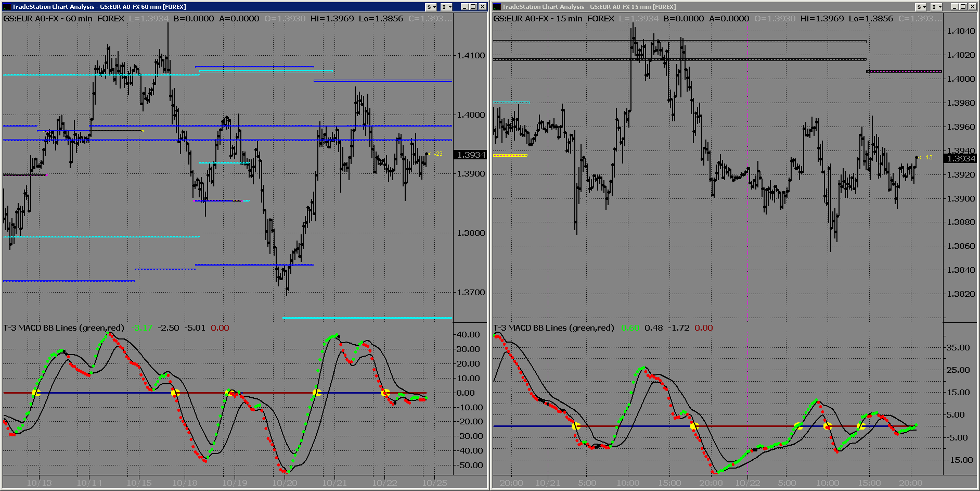Minimize the 60 min chart window
Image resolution: width=980 pixels, height=491 pixels.
464,7
